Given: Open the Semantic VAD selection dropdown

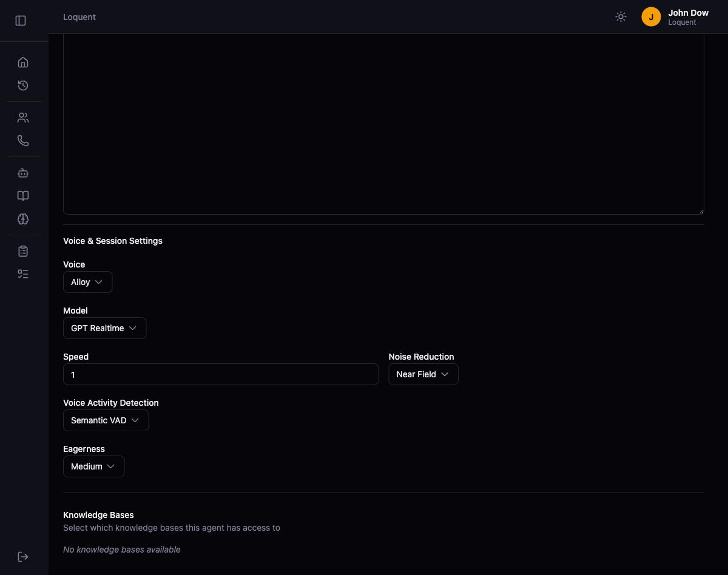Looking at the screenshot, I should click(x=106, y=420).
